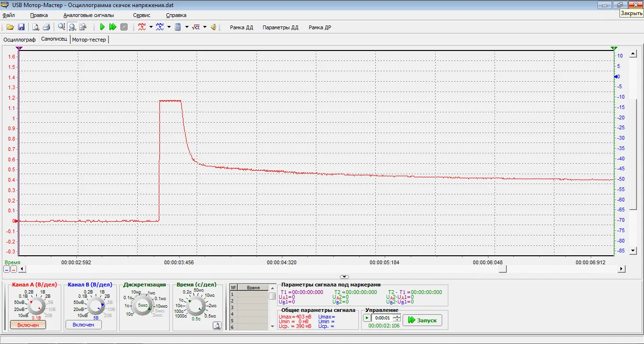Viewport: 644px width, 344px height.
Task: Click the printer icon
Action: pos(46,27)
